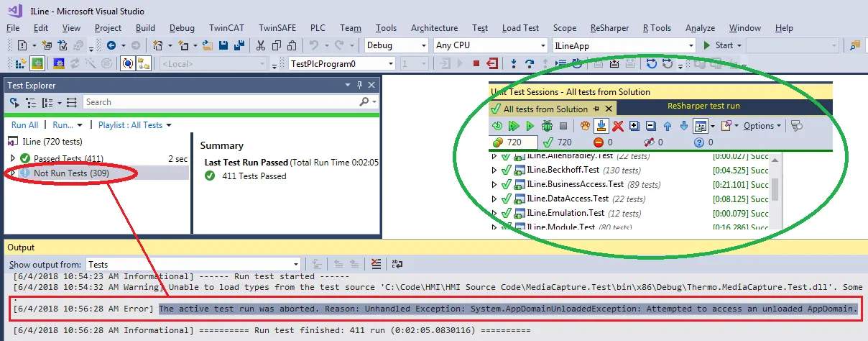This screenshot has width=868, height=341.
Task: Click ReSharper Debug tests bug icon
Action: 547,126
